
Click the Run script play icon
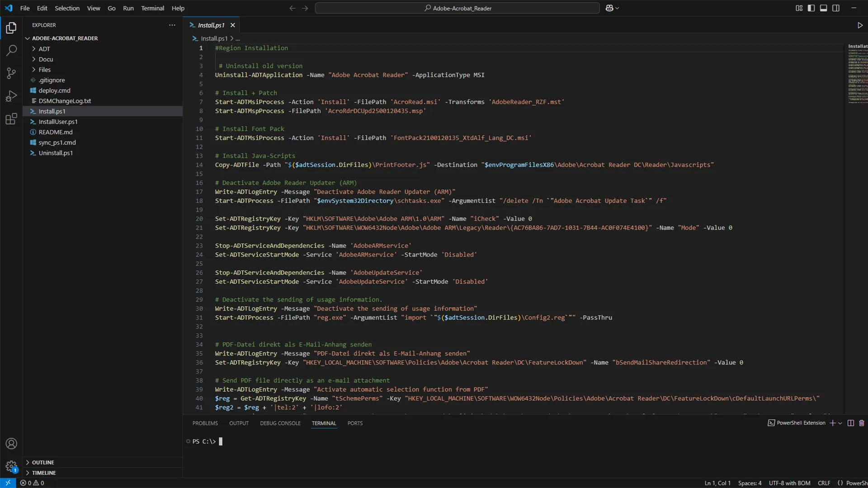coord(860,25)
